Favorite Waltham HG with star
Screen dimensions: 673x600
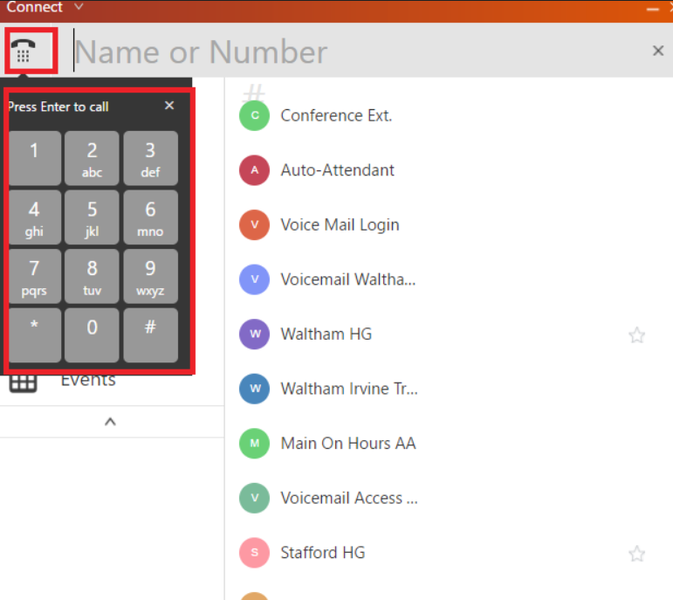tap(637, 335)
